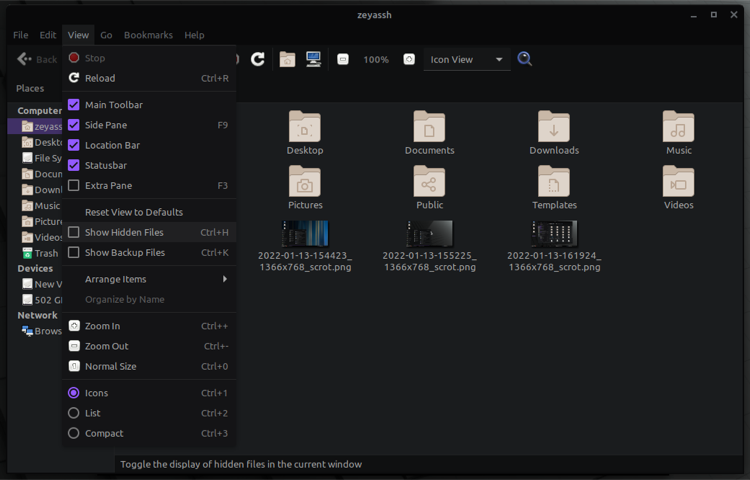This screenshot has height=480, width=750.
Task: Click the Home folder toolbar icon
Action: pyautogui.click(x=287, y=60)
